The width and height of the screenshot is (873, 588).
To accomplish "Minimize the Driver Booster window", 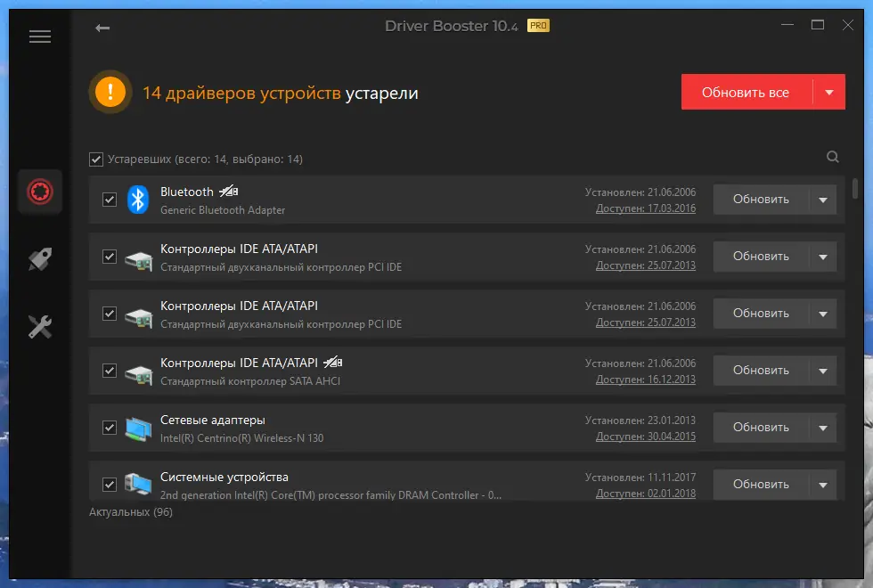I will (787, 25).
